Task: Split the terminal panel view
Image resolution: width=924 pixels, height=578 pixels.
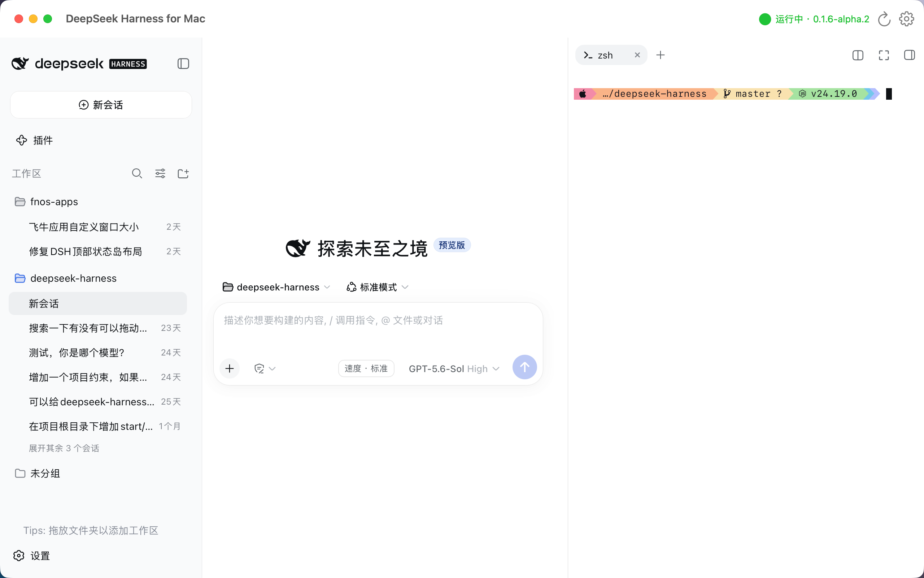Action: [x=858, y=55]
